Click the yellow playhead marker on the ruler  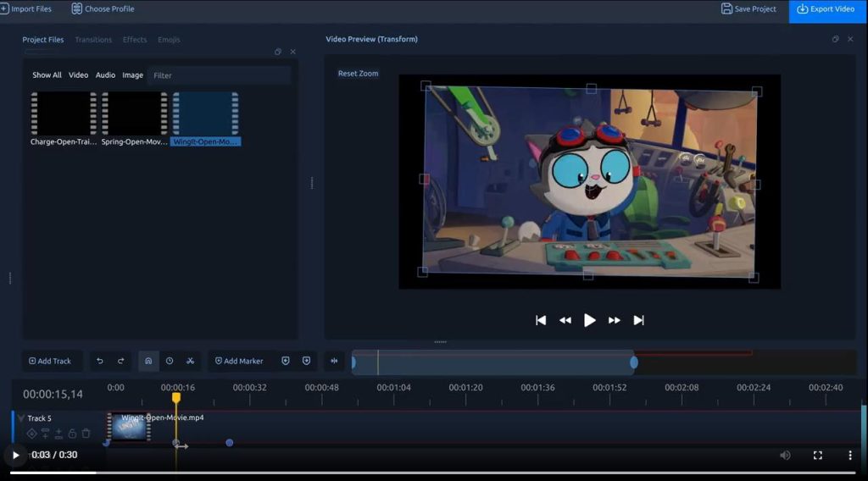click(x=176, y=397)
